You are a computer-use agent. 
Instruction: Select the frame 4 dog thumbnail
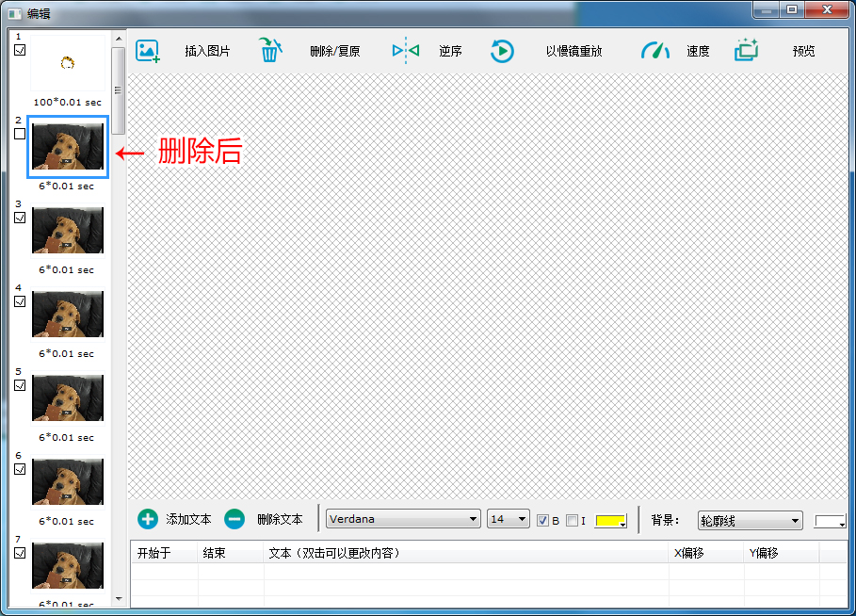tap(68, 314)
